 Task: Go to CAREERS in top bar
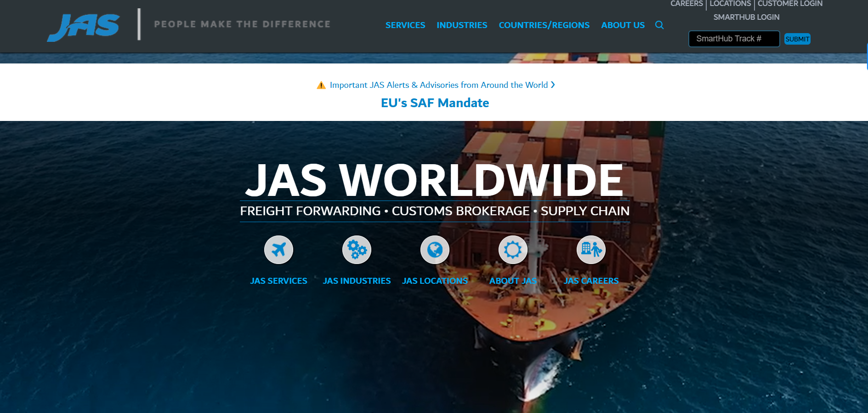[x=686, y=4]
